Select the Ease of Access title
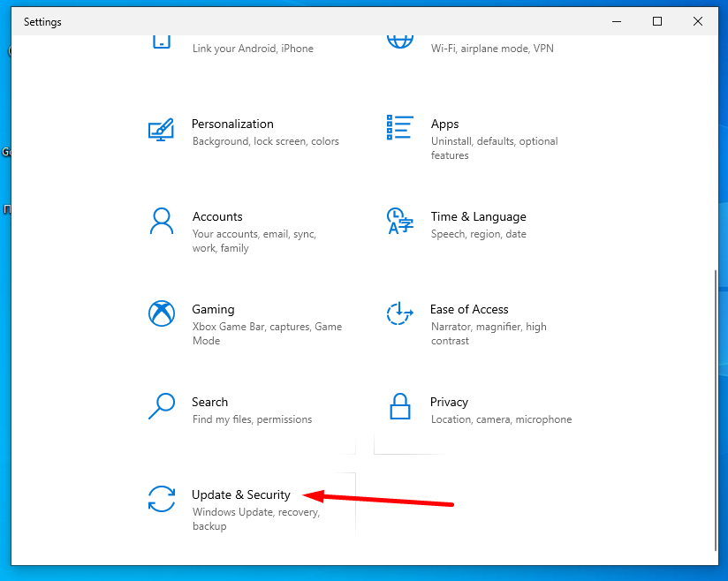Image resolution: width=728 pixels, height=581 pixels. [x=469, y=309]
